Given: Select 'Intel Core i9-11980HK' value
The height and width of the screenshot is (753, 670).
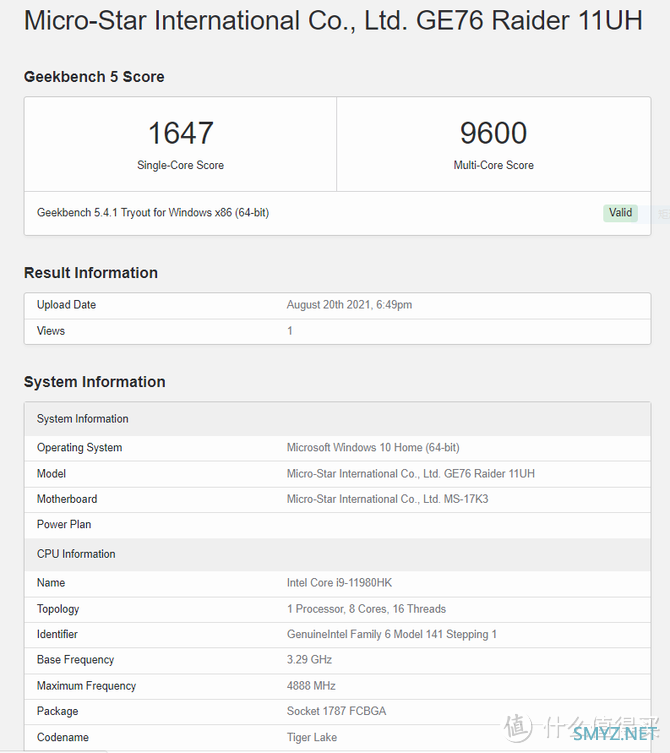Looking at the screenshot, I should point(339,583).
